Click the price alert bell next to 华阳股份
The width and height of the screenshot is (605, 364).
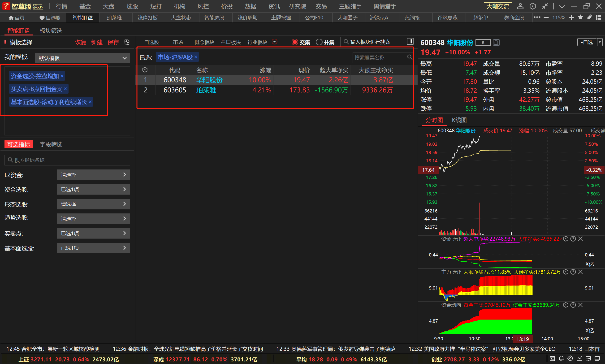(x=496, y=43)
